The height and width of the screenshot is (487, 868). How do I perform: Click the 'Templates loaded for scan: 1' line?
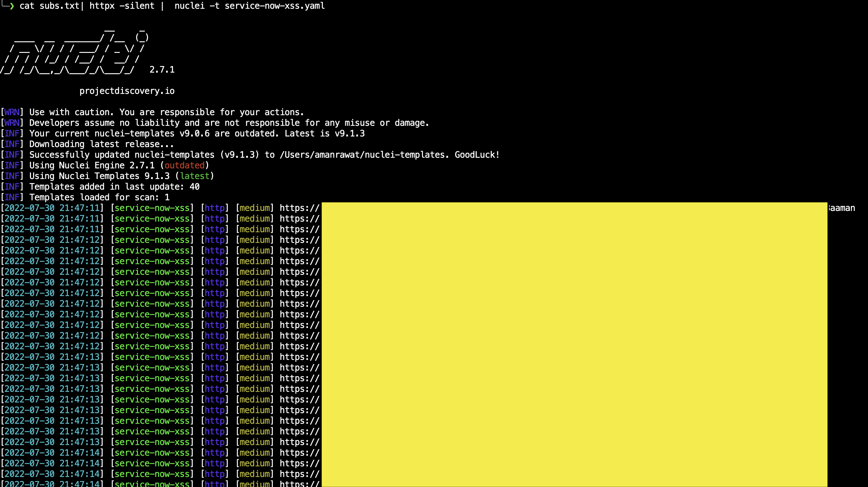click(99, 197)
